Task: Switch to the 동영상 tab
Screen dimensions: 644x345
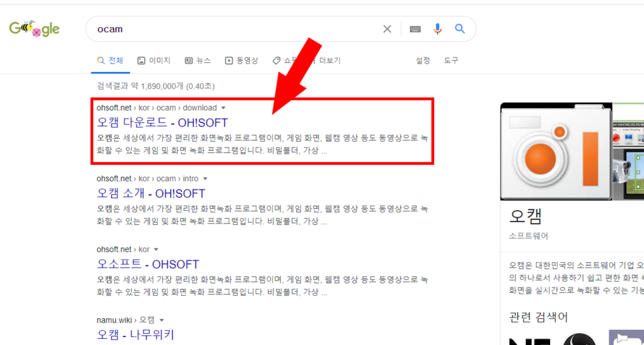Action: (x=241, y=61)
